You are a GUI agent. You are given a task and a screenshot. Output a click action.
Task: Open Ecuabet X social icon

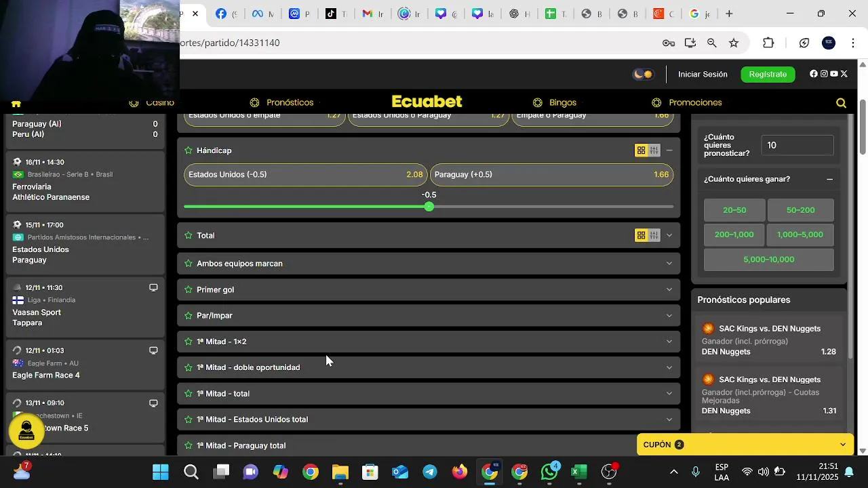click(x=844, y=74)
